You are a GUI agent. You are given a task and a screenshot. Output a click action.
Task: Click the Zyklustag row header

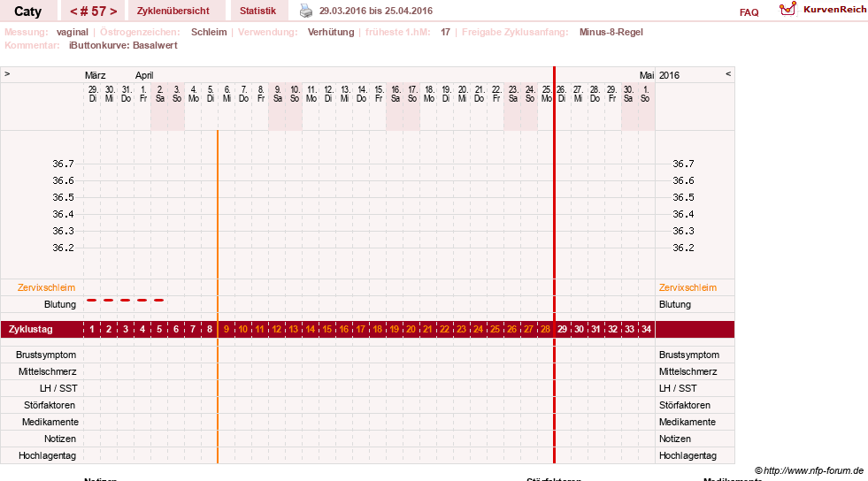pos(31,330)
